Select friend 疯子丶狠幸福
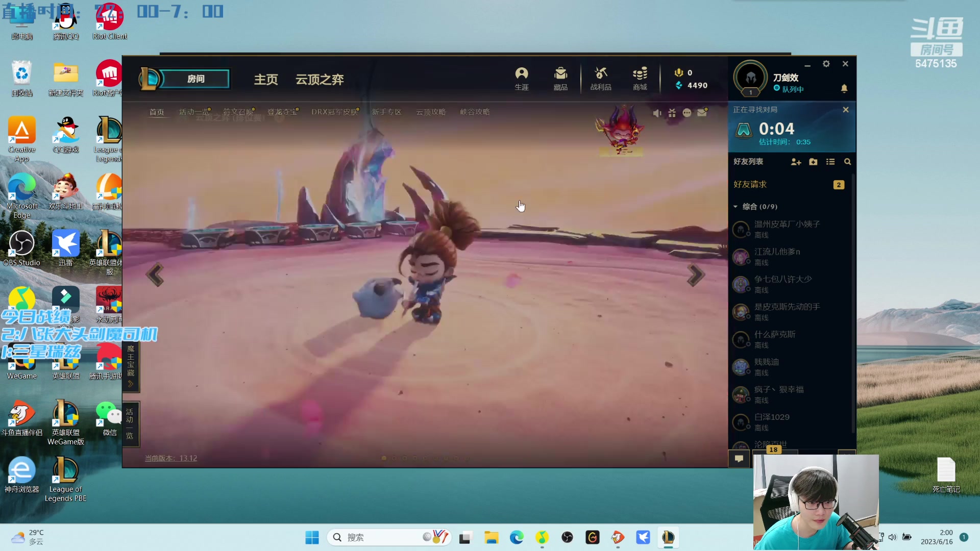Screen dimensions: 980x551 click(x=789, y=394)
